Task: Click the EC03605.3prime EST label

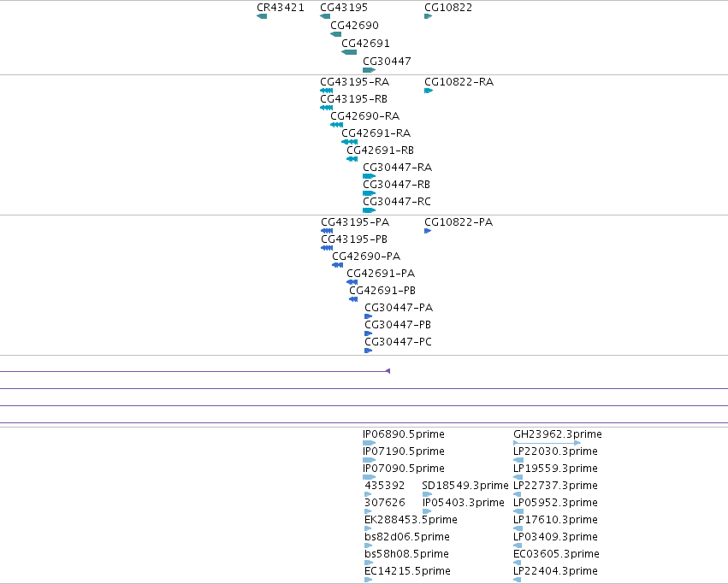Action: tap(556, 554)
